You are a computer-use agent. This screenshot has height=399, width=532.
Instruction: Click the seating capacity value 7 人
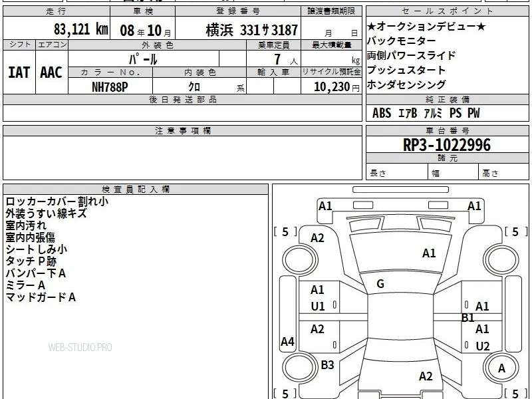point(286,60)
